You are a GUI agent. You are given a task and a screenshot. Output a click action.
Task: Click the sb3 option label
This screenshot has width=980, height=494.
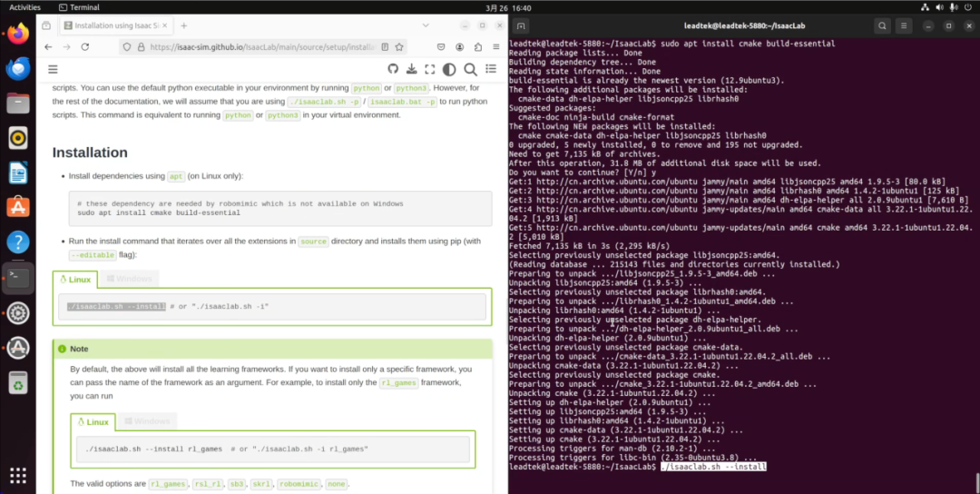point(236,484)
